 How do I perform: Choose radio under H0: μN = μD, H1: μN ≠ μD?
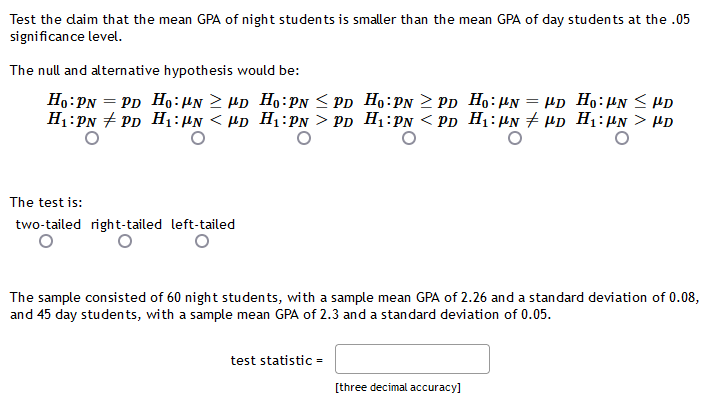[x=515, y=141]
